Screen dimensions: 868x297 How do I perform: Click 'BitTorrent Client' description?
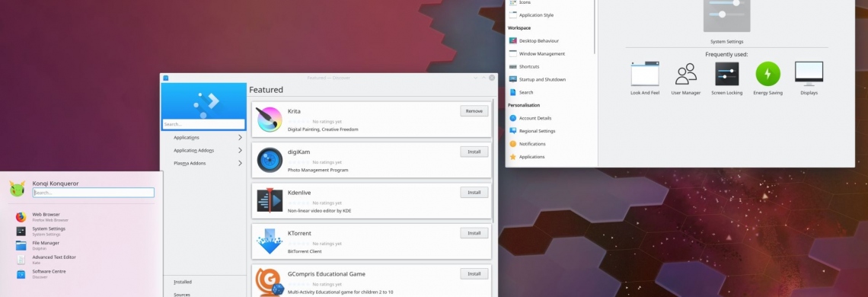[305, 251]
